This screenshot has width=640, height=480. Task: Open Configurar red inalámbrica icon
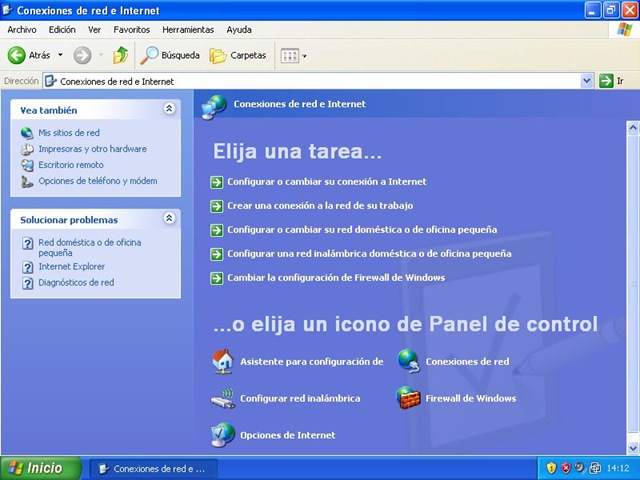(x=223, y=398)
